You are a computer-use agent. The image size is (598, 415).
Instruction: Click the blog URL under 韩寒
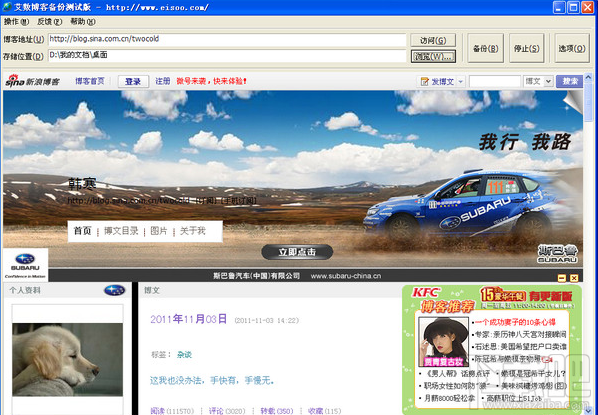click(x=128, y=200)
